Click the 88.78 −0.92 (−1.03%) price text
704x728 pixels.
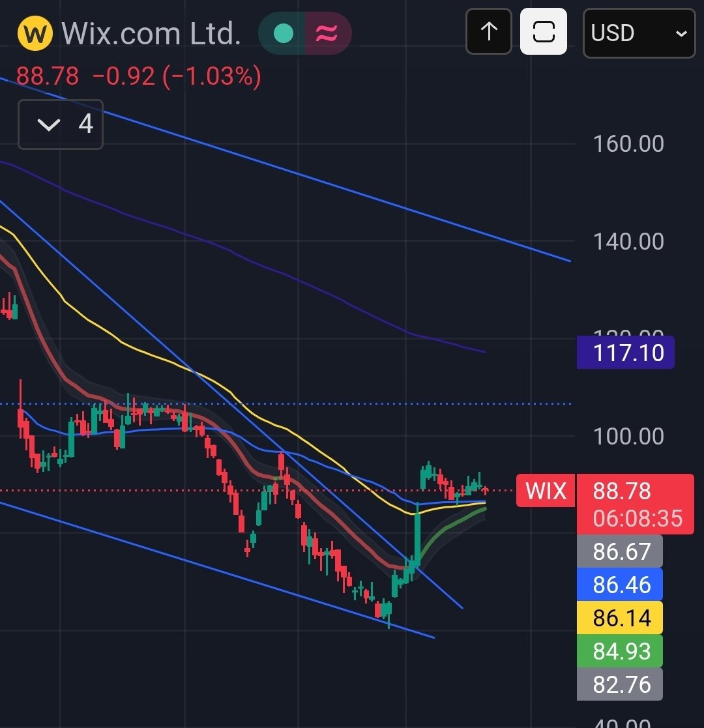(x=139, y=76)
